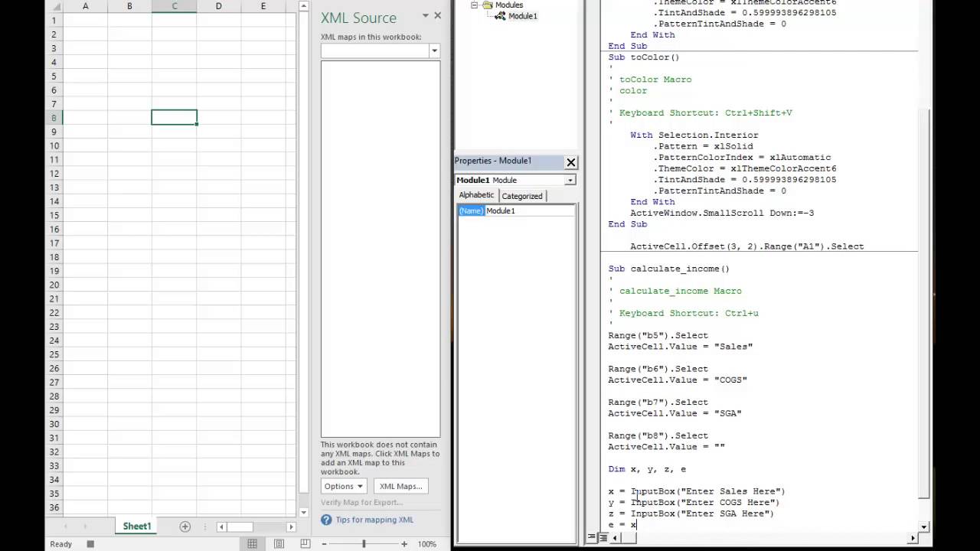Click the 'Dim x, y, z, e' line
Viewport: 980px width, 551px height.
646,469
